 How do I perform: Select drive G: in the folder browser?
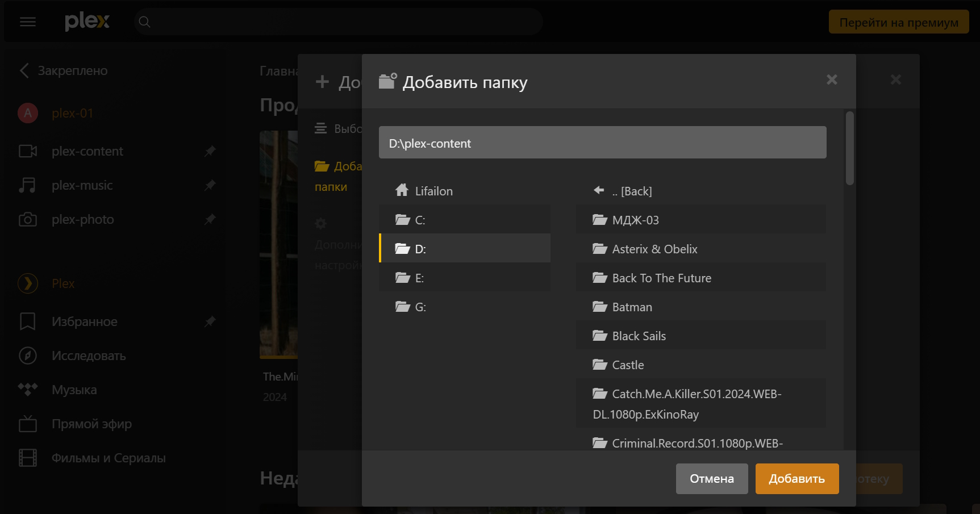click(465, 307)
